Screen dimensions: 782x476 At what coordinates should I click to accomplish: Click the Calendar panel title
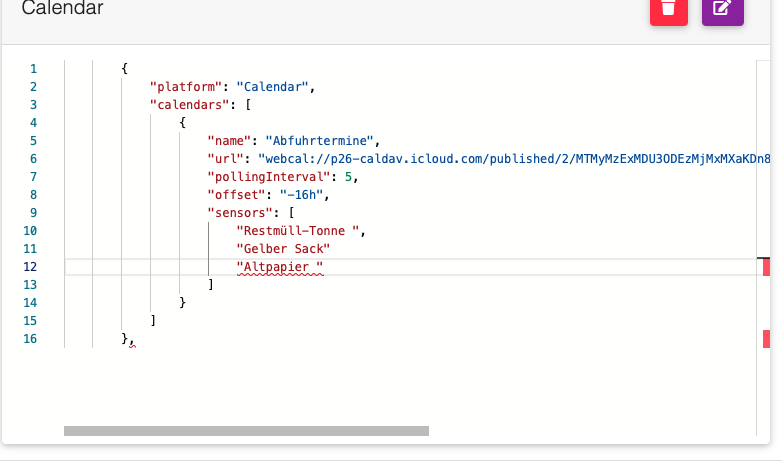tap(62, 9)
